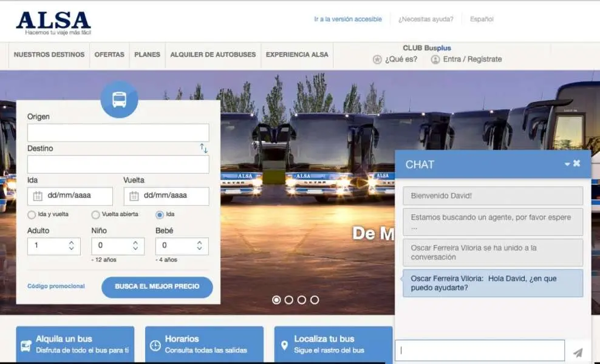The height and width of the screenshot is (364, 600).
Task: Adjust Niño count with stepper arrows
Action: click(x=135, y=246)
